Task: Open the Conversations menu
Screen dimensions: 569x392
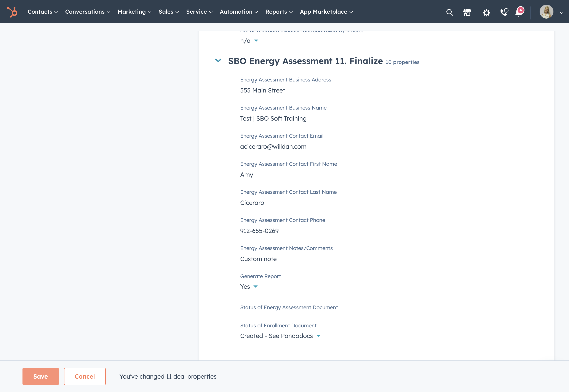Action: coord(88,12)
